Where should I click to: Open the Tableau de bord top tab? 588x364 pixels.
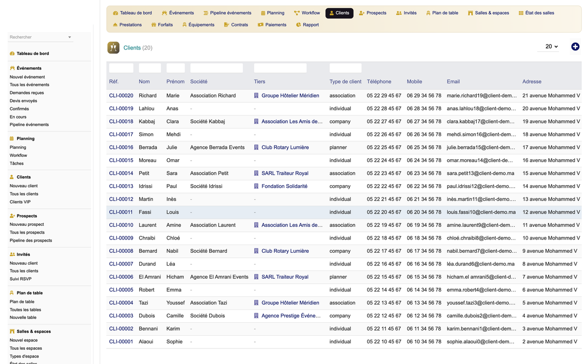point(132,13)
